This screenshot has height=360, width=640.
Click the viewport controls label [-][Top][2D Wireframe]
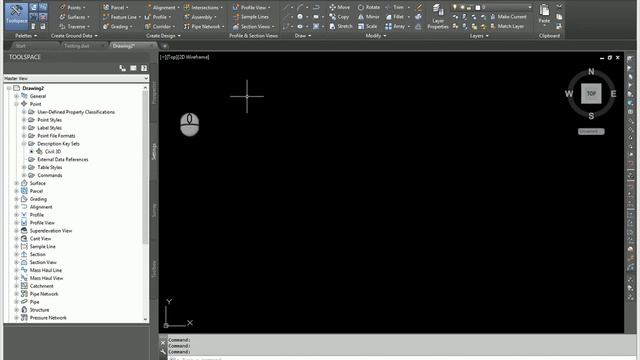point(185,57)
